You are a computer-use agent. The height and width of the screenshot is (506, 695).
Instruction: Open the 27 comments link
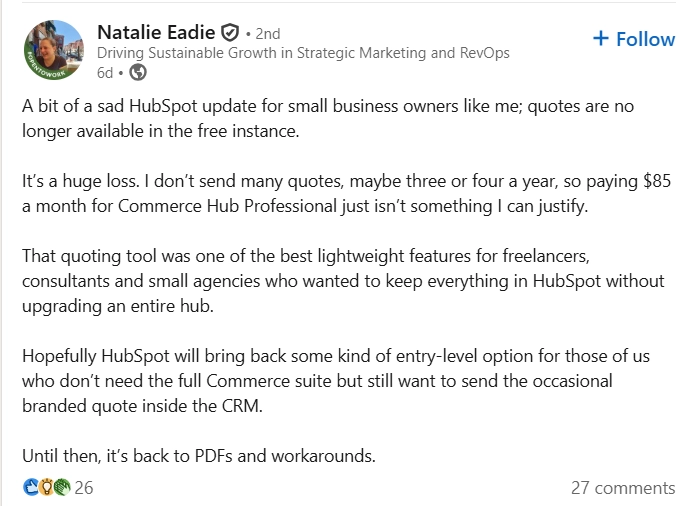[x=623, y=488]
